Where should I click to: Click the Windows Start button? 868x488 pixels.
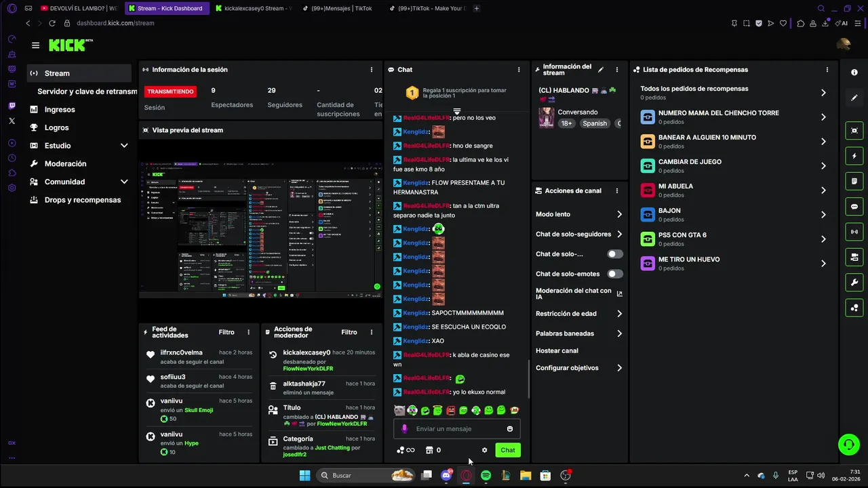[x=304, y=476]
